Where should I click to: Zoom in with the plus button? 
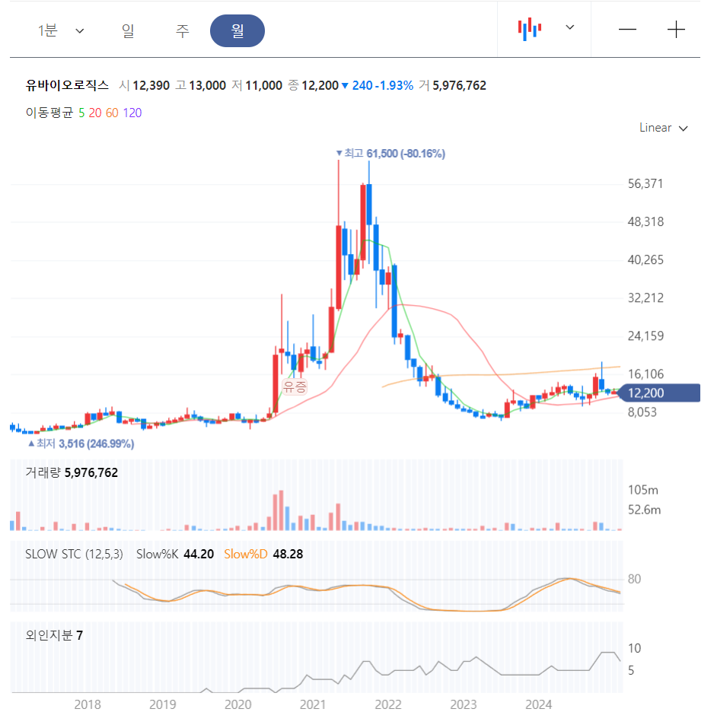tap(676, 29)
